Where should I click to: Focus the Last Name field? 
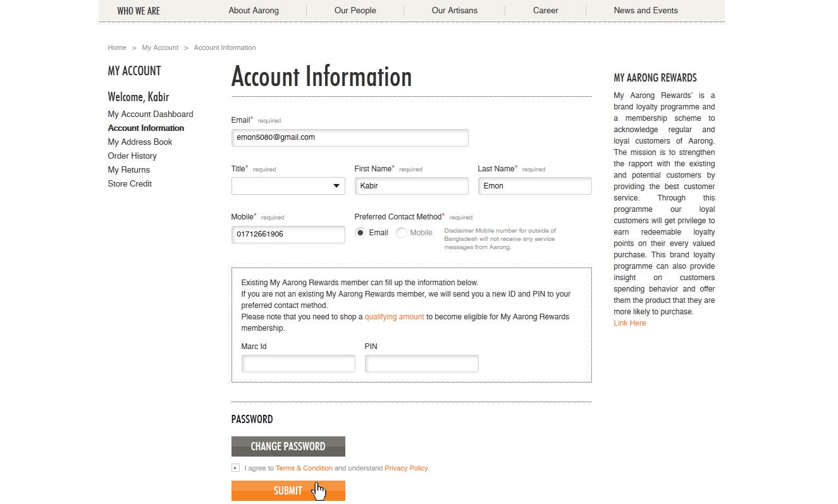pyautogui.click(x=535, y=186)
